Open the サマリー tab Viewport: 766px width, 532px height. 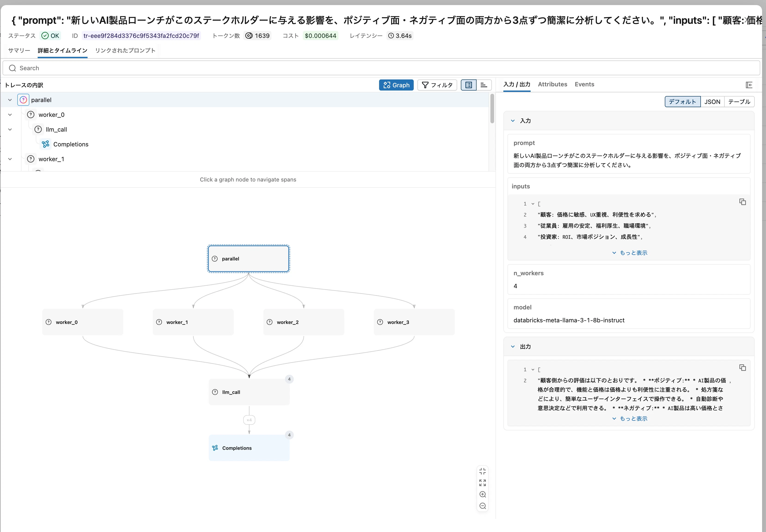click(19, 50)
